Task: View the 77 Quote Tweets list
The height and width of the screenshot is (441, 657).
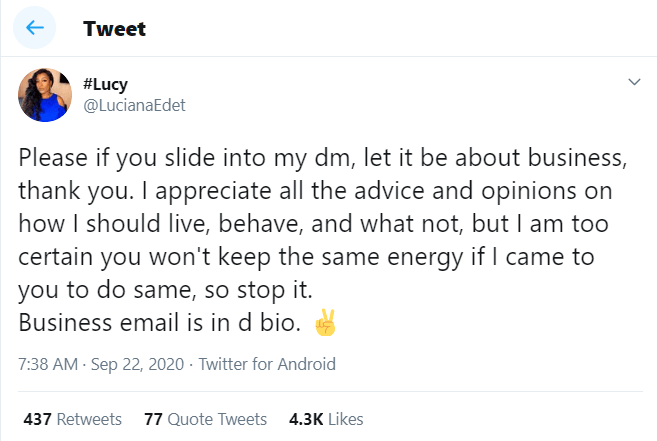Action: (x=205, y=418)
